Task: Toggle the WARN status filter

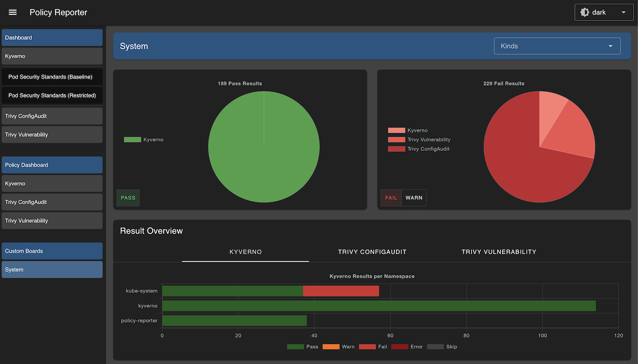Action: (x=414, y=198)
